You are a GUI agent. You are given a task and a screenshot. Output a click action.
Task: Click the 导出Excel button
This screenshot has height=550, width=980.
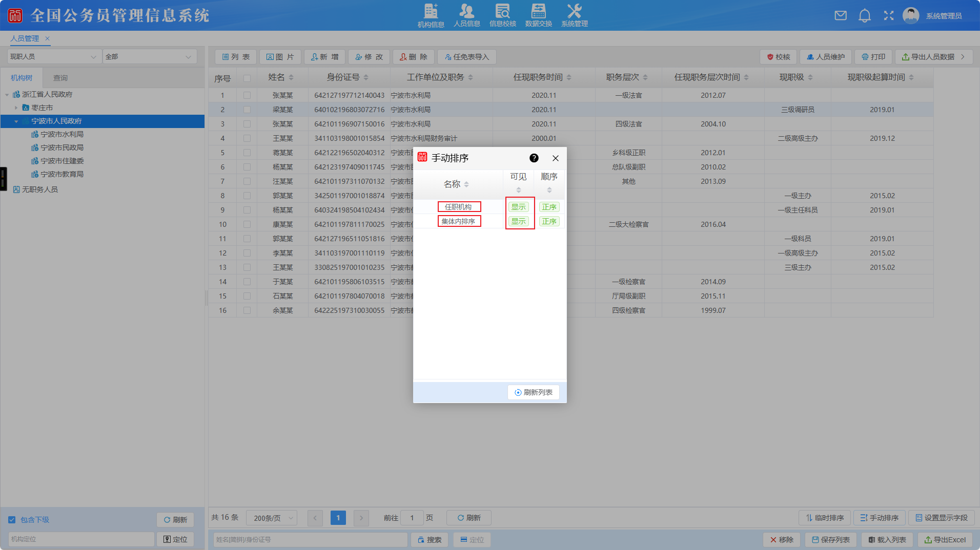[x=945, y=540]
